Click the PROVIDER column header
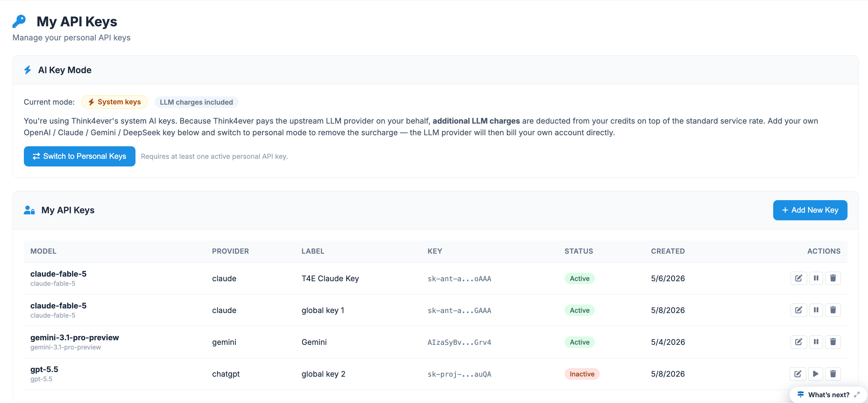The width and height of the screenshot is (868, 403). [231, 251]
